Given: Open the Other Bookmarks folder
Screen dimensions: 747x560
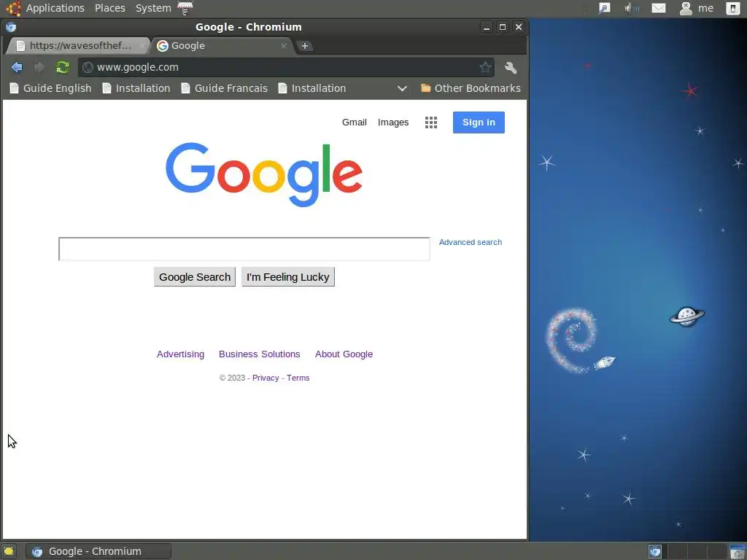Looking at the screenshot, I should coord(471,88).
